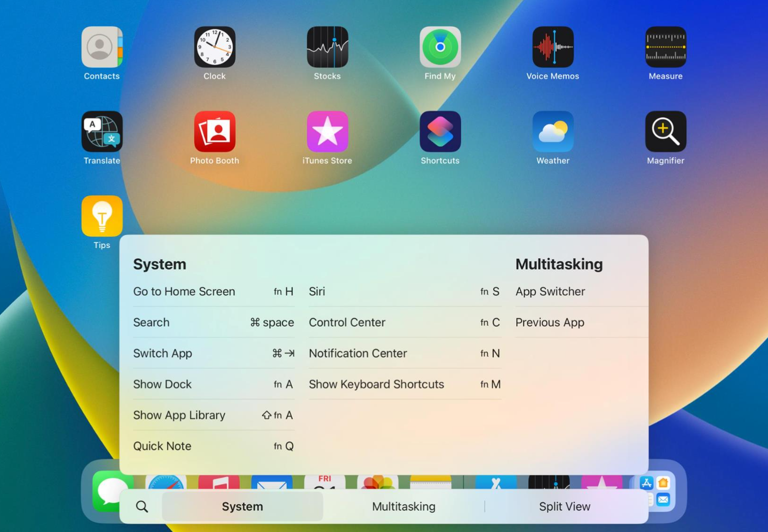Open the Measure app

(x=665, y=47)
